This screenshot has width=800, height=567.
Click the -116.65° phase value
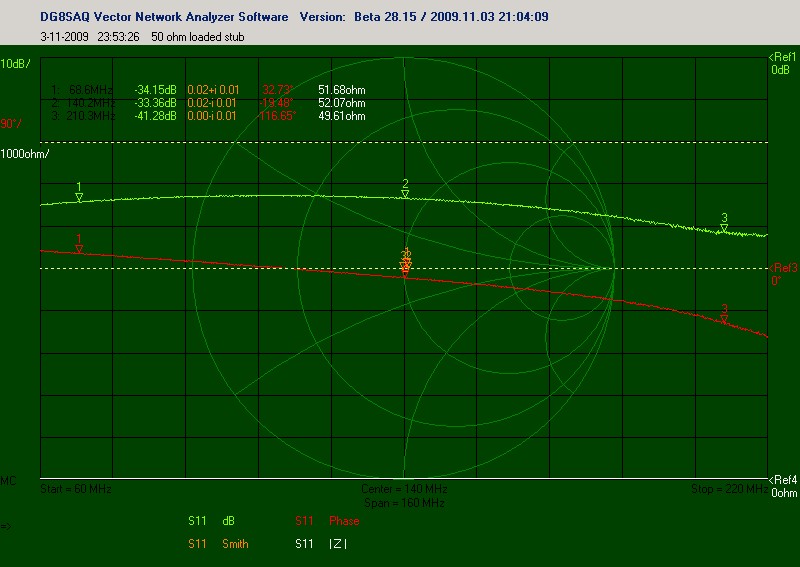pyautogui.click(x=277, y=116)
